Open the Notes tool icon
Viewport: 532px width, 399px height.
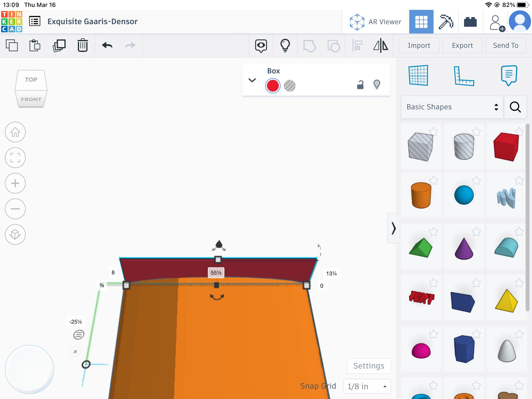click(509, 75)
